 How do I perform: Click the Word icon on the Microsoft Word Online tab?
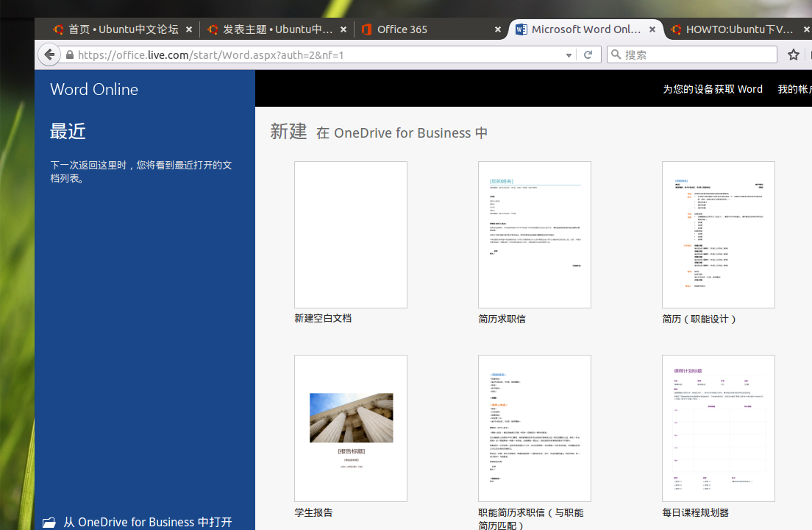[x=521, y=29]
